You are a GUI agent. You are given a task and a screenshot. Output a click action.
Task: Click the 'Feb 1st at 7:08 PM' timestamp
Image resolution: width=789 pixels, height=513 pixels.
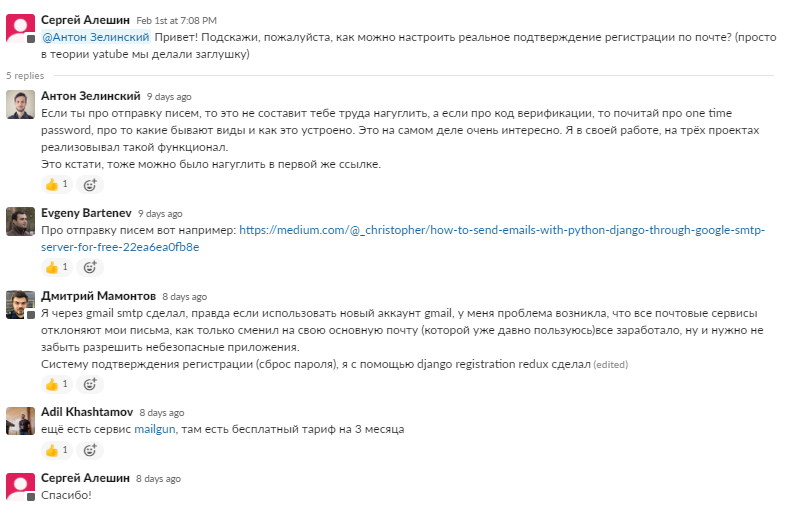tap(177, 21)
